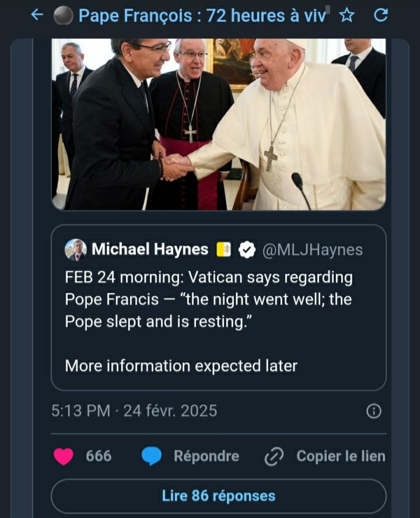420x518 pixels.
Task: Reload the page with the refresh icon
Action: tap(380, 16)
